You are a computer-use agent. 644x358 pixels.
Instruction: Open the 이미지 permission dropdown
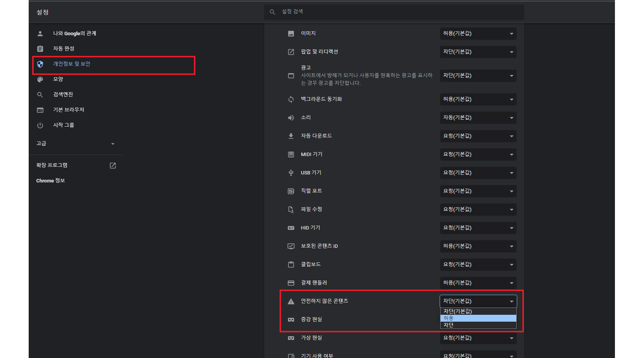point(478,34)
